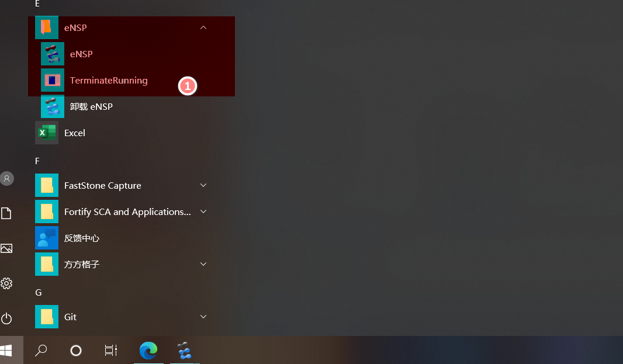Jump via the G letter header
The height and width of the screenshot is (364, 623).
click(39, 293)
